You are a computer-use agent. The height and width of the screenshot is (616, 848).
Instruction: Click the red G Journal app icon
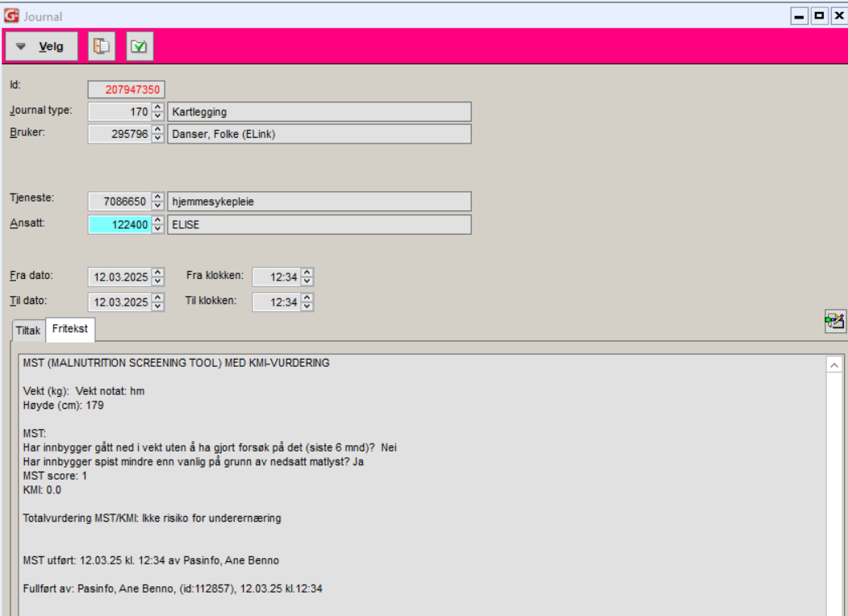point(11,16)
